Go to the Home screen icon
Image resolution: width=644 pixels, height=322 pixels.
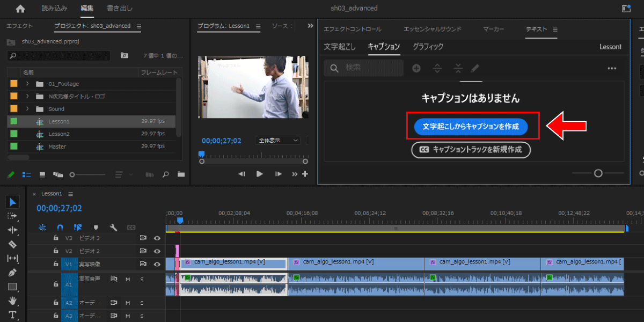coord(20,9)
